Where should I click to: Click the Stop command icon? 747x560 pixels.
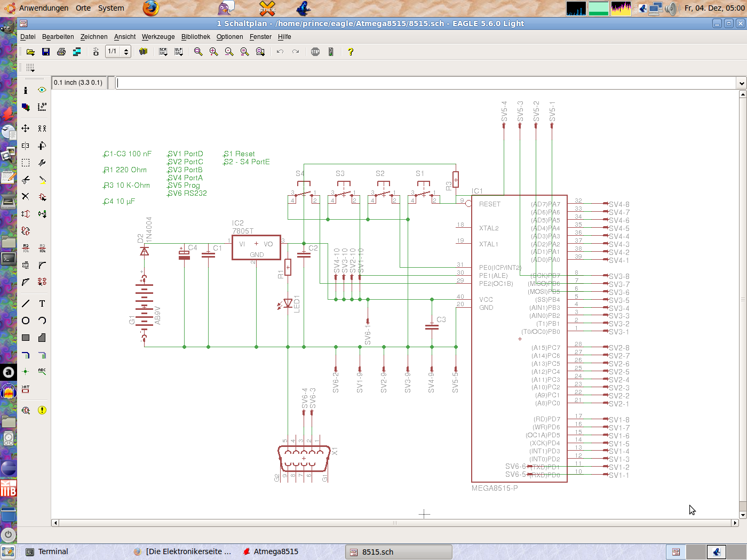(x=315, y=52)
